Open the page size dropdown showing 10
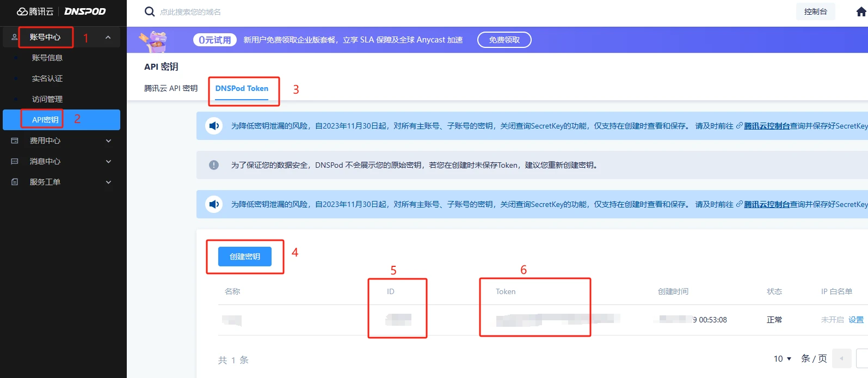This screenshot has width=868, height=378. tap(783, 358)
